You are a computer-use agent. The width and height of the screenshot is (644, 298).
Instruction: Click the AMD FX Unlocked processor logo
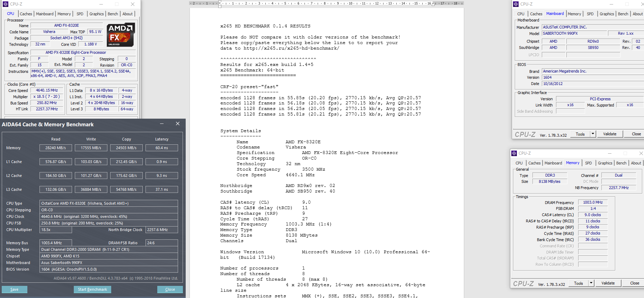pos(121,35)
